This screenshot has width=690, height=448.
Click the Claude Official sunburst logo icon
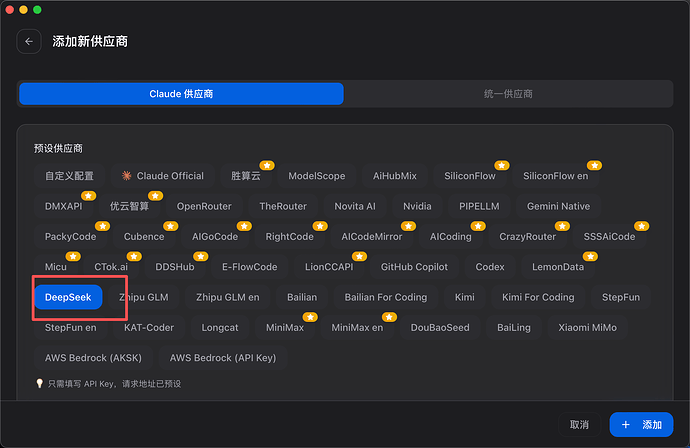pos(127,176)
